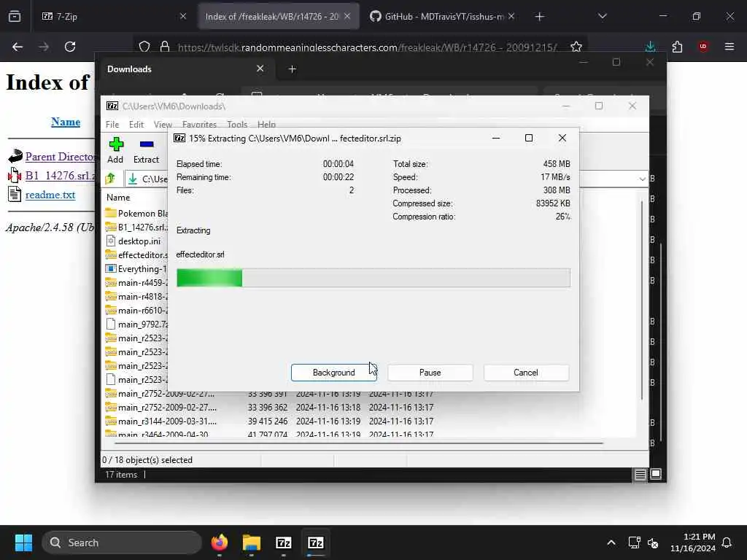This screenshot has height=560, width=747.
Task: Cancel the effecteditor.srl.zip extraction
Action: pyautogui.click(x=526, y=373)
